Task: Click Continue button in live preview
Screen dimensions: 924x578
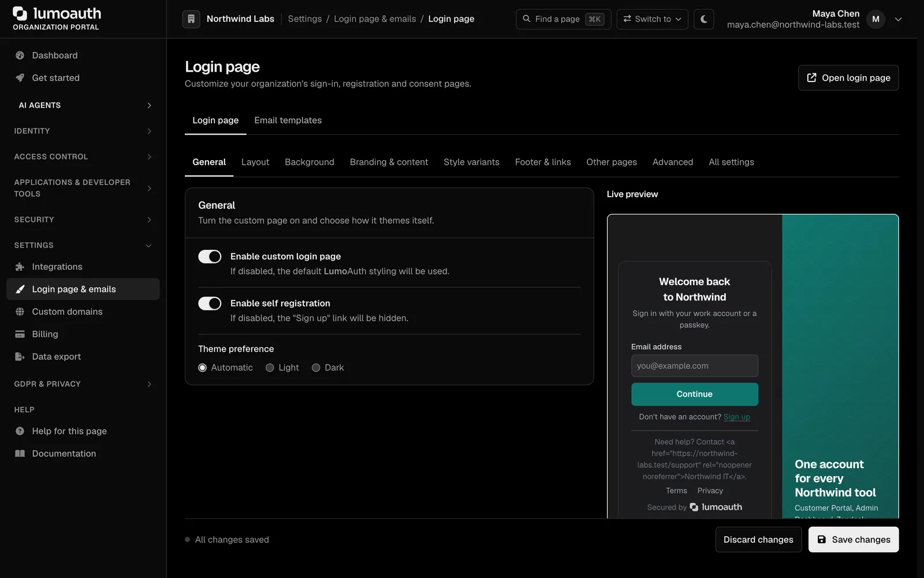Action: click(695, 394)
